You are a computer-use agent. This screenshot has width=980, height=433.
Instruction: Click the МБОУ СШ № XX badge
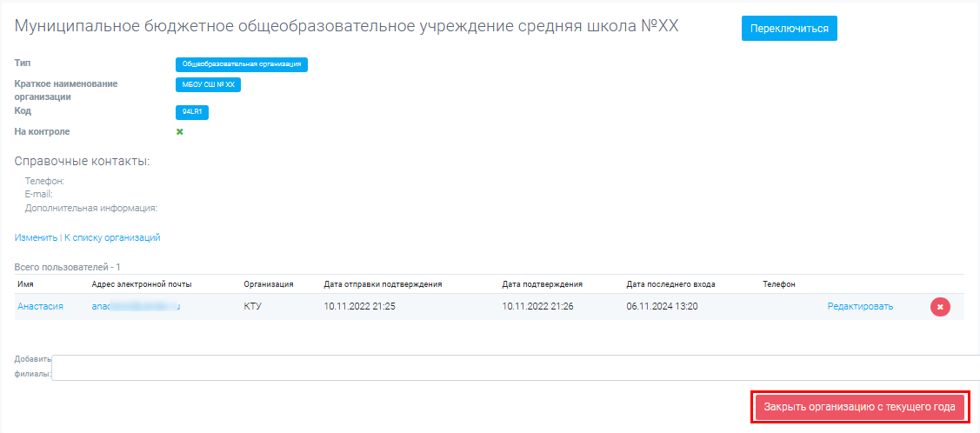pos(208,85)
